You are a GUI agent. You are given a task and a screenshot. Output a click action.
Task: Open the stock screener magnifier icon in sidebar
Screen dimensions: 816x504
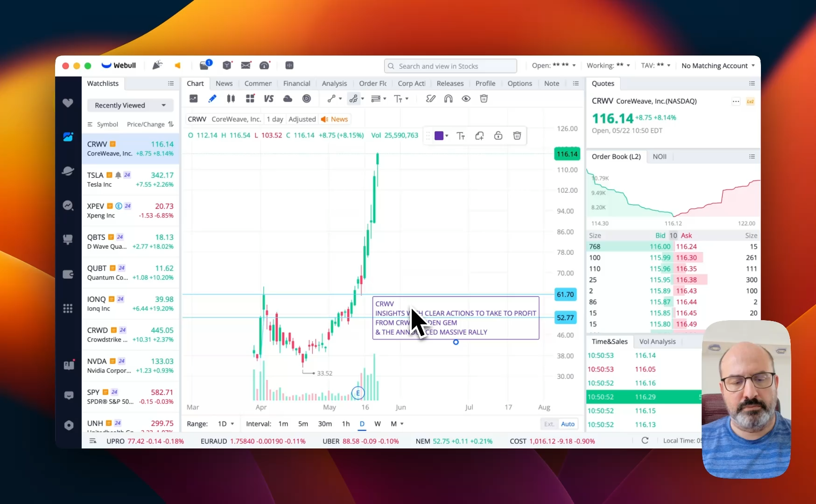click(68, 205)
